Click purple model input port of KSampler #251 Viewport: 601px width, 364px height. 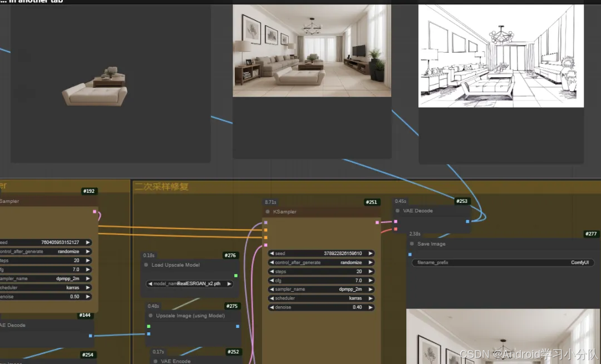265,222
